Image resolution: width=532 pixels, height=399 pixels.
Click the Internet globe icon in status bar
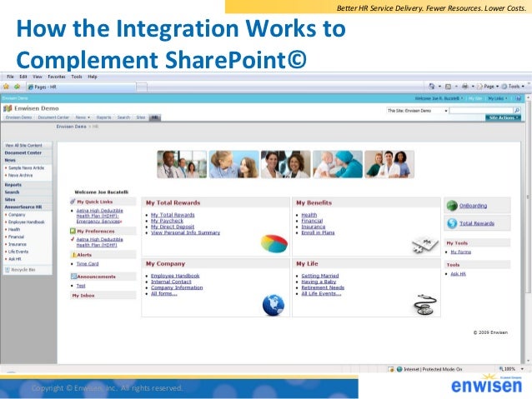pyautogui.click(x=399, y=369)
